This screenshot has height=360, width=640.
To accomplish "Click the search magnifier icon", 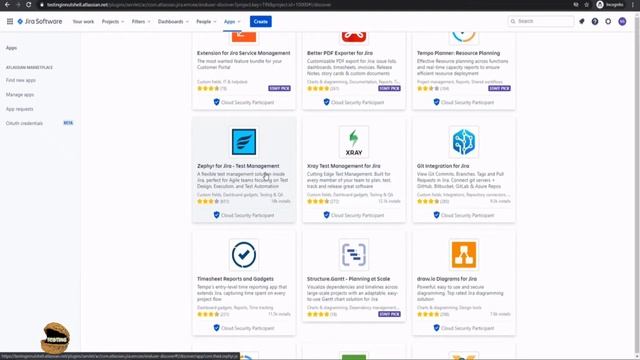I will pos(513,21).
